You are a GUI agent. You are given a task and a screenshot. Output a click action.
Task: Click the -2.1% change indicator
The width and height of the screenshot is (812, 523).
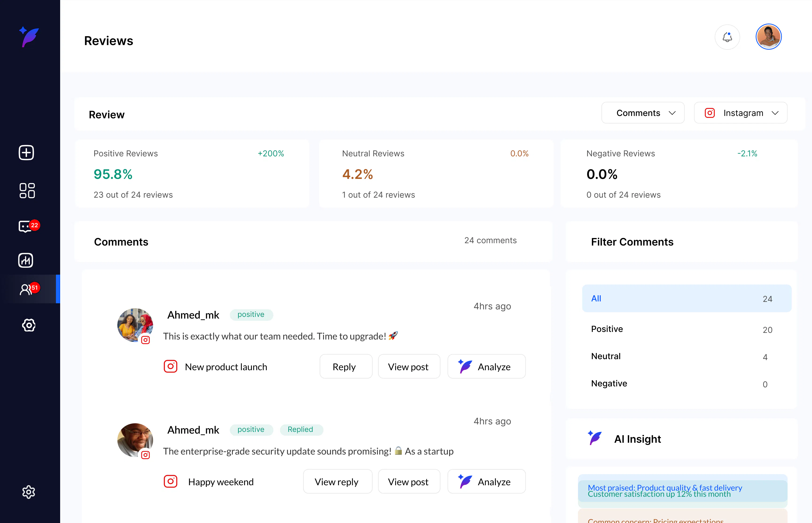(747, 154)
